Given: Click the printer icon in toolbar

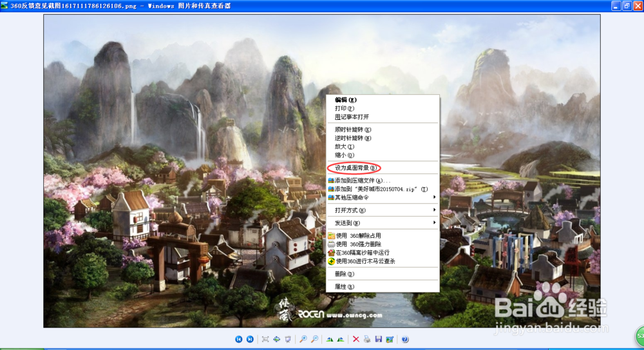Looking at the screenshot, I should [367, 339].
